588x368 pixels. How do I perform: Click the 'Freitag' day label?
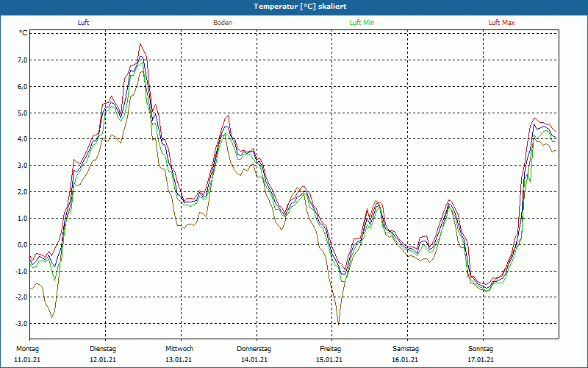pos(330,349)
